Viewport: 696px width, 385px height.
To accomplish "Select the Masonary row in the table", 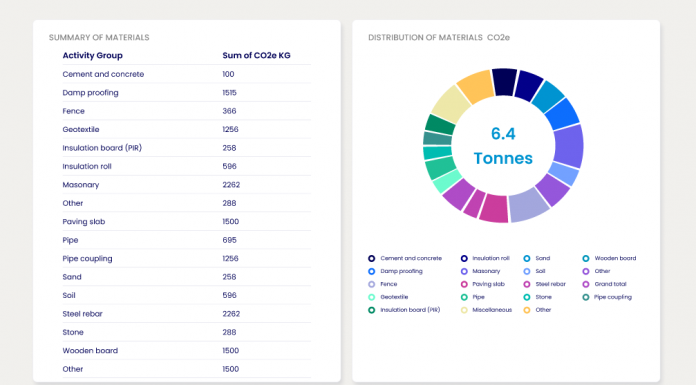I will point(186,185).
